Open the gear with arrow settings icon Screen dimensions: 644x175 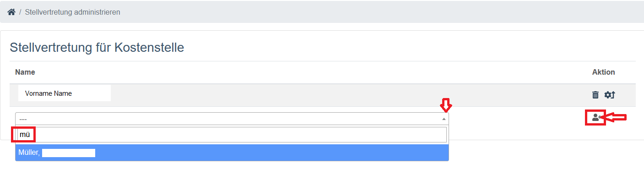coord(610,95)
